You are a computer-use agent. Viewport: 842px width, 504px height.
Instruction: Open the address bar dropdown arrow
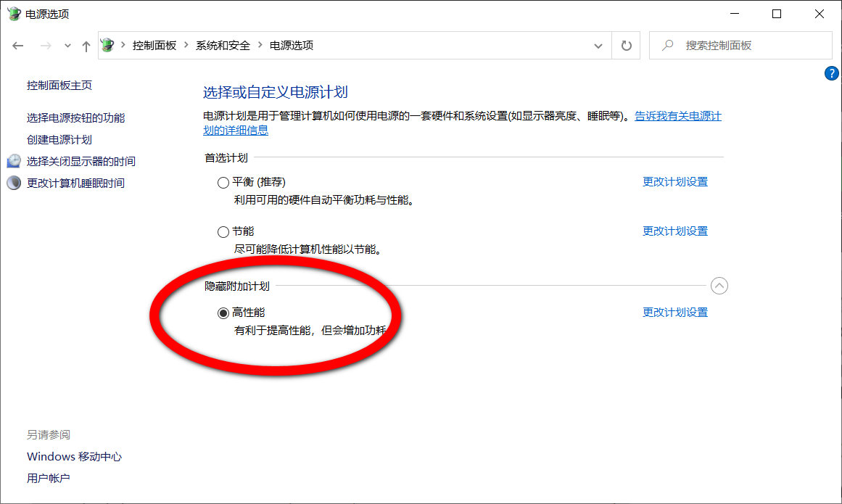598,45
